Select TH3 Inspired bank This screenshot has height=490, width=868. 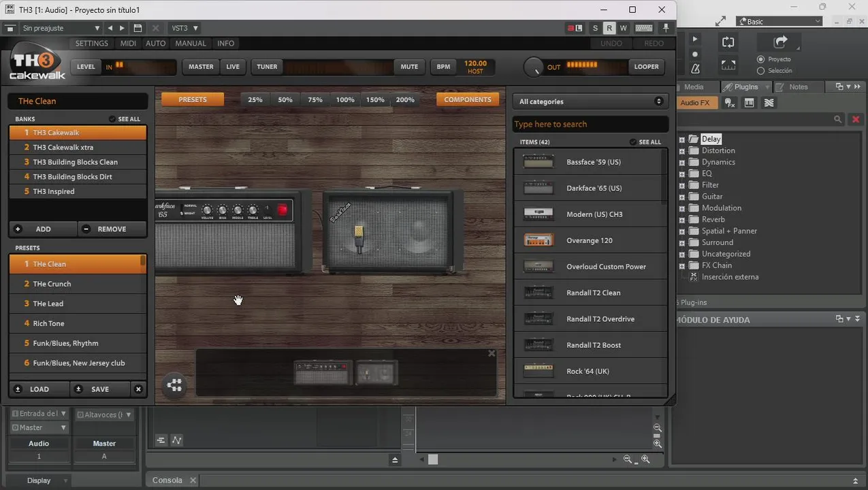point(78,191)
